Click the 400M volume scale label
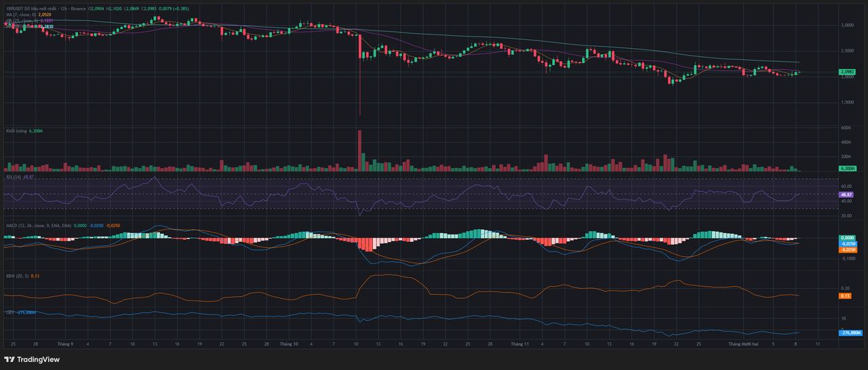This screenshot has height=370, width=868. [846, 142]
